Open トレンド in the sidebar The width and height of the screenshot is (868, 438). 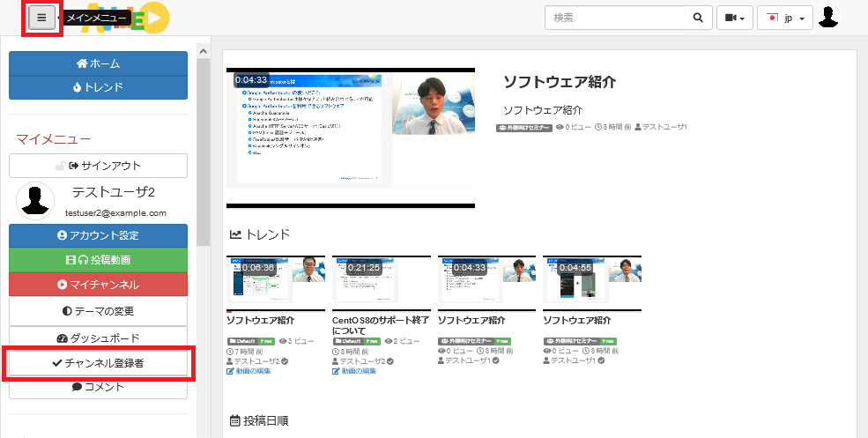[98, 87]
